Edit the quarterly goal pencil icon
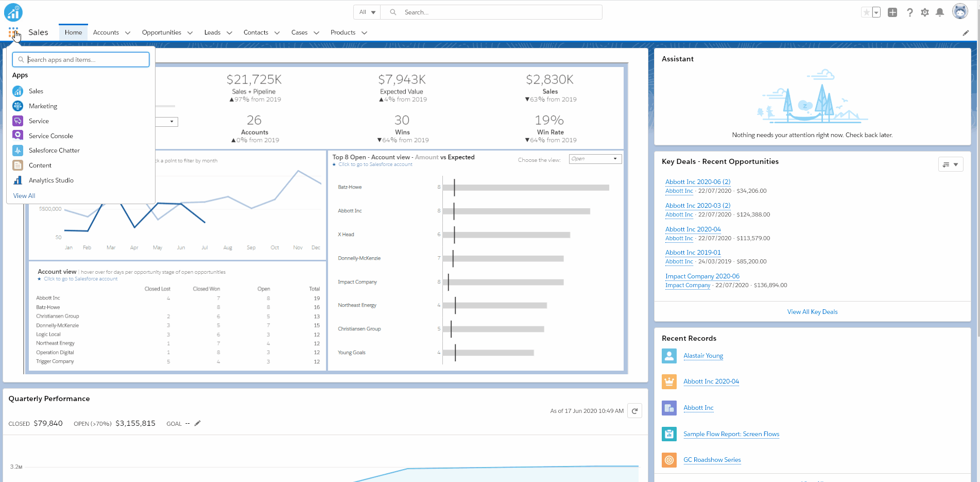This screenshot has height=482, width=980. [197, 423]
